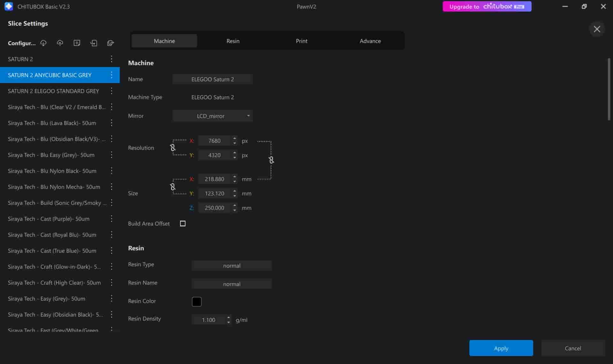Click the size Y 123.120 field
The height and width of the screenshot is (364, 613).
coord(215,193)
